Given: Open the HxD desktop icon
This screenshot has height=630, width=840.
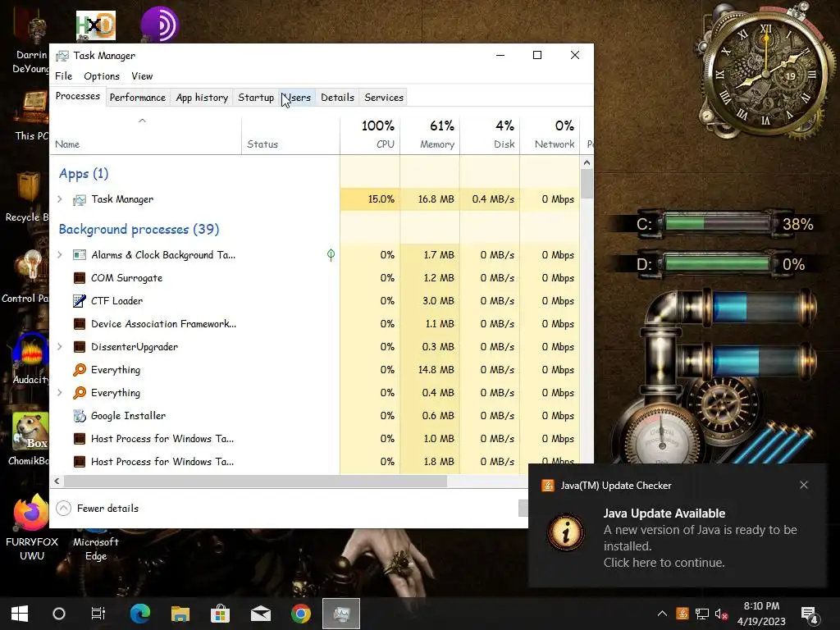Looking at the screenshot, I should (96, 25).
